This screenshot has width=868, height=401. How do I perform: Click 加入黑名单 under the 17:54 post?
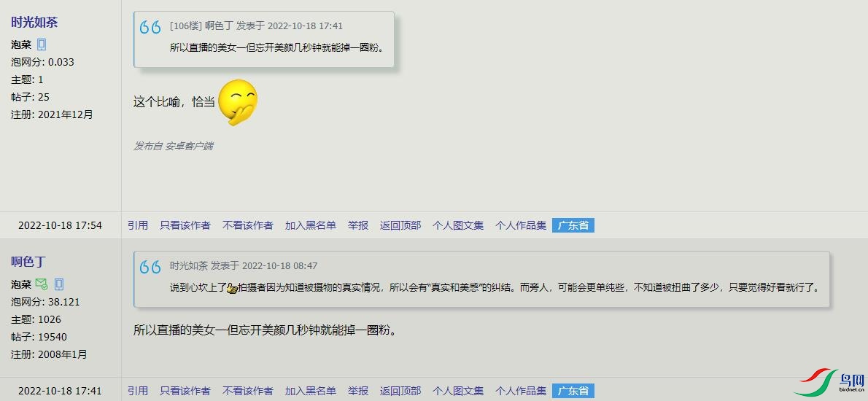click(x=311, y=225)
